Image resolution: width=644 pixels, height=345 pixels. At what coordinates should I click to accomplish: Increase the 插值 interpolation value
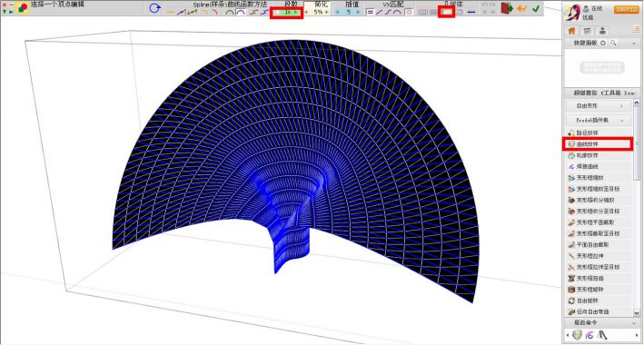point(358,13)
